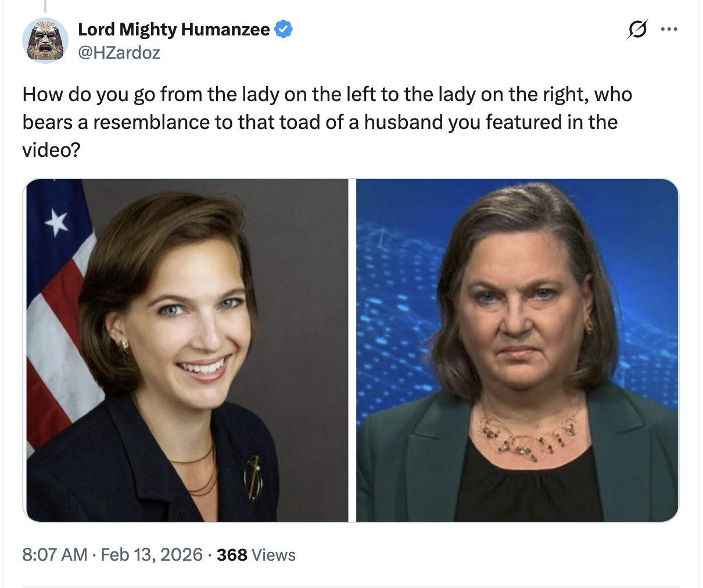Image resolution: width=703 pixels, height=588 pixels.
Task: Open the profile avatar of Lord Mighty Humanzee
Action: click(45, 41)
